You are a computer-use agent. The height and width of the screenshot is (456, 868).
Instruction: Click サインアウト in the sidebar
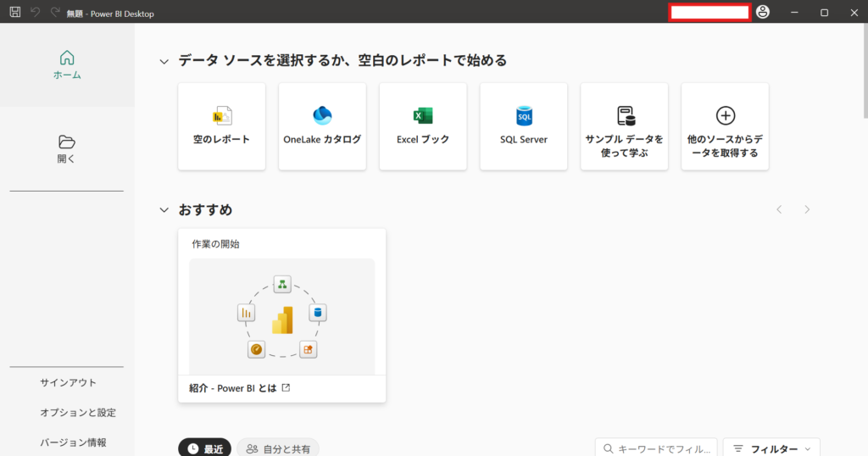coord(68,382)
